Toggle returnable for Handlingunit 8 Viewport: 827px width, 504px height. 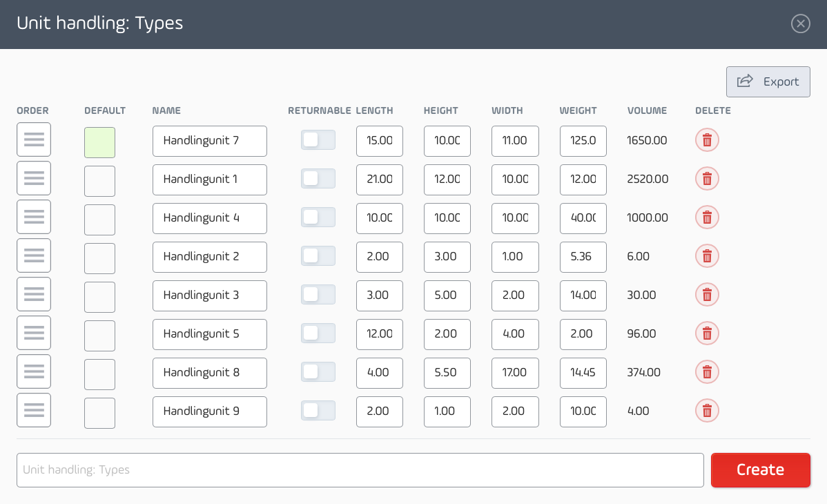(x=318, y=372)
